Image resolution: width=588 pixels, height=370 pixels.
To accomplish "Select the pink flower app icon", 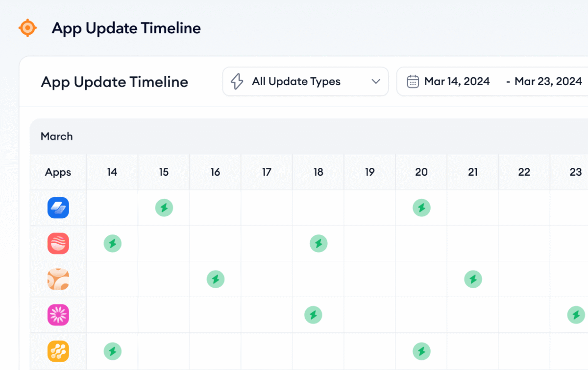I will coord(58,315).
